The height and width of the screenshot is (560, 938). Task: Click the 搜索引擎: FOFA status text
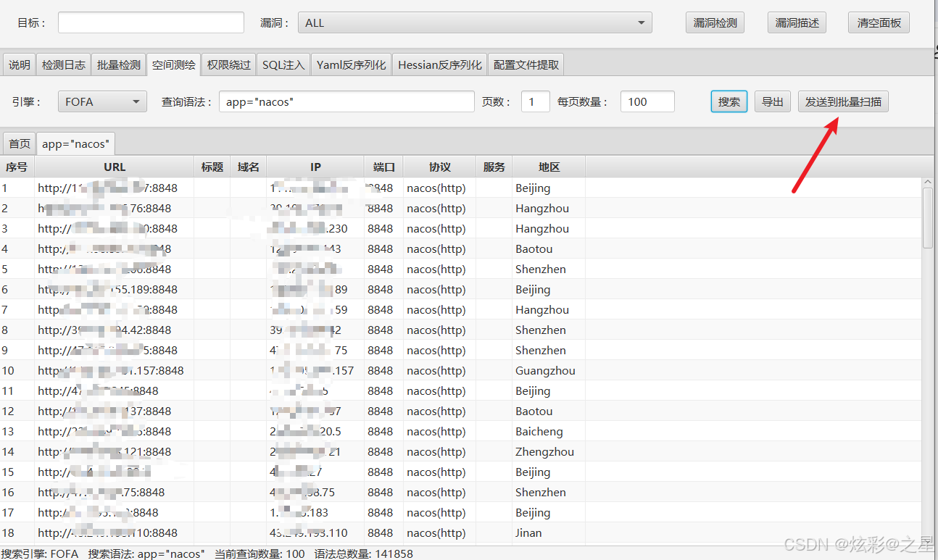tap(40, 553)
